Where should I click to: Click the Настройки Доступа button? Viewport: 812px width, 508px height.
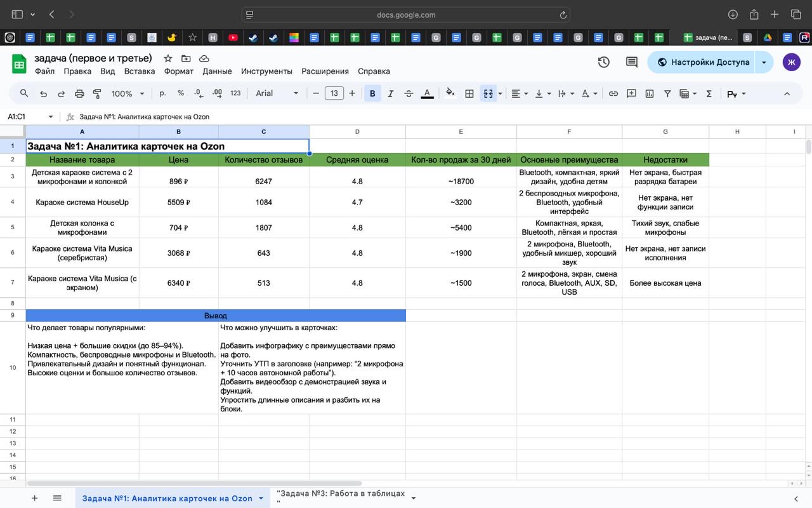pyautogui.click(x=703, y=62)
